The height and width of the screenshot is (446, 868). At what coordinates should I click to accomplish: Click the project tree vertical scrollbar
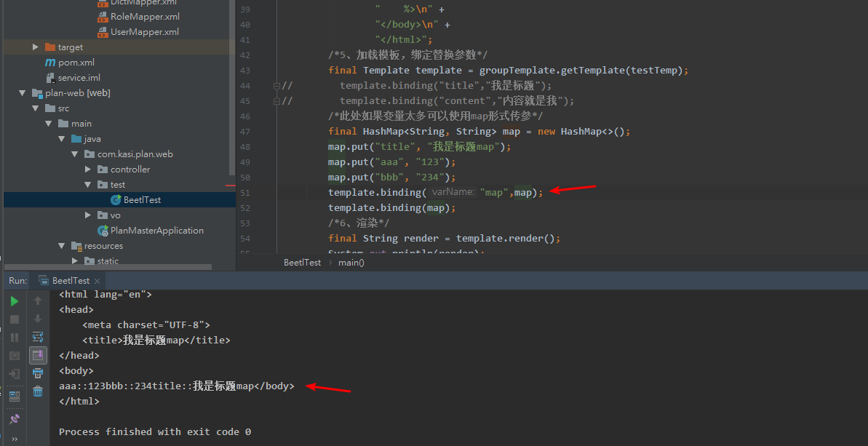232,87
